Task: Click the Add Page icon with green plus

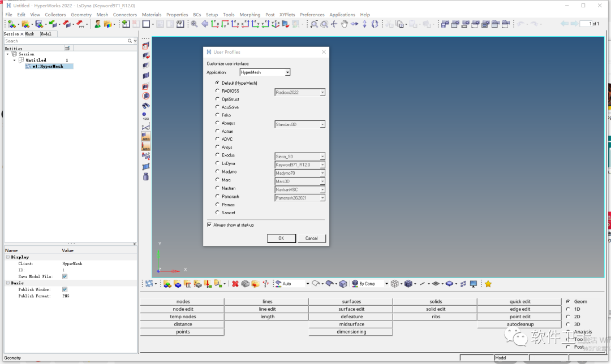Action: pos(126,24)
